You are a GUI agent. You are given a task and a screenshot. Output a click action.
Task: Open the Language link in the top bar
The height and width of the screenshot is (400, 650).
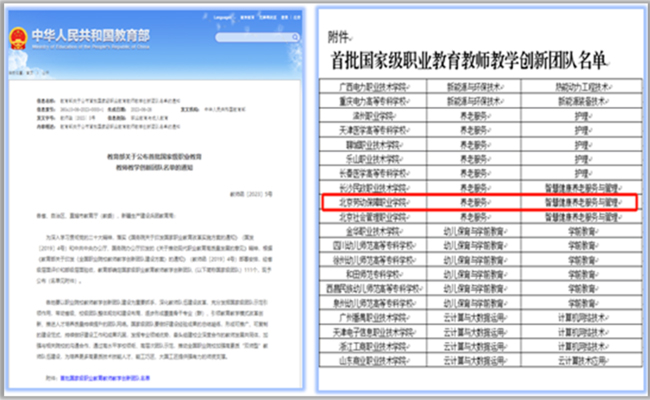tap(223, 17)
